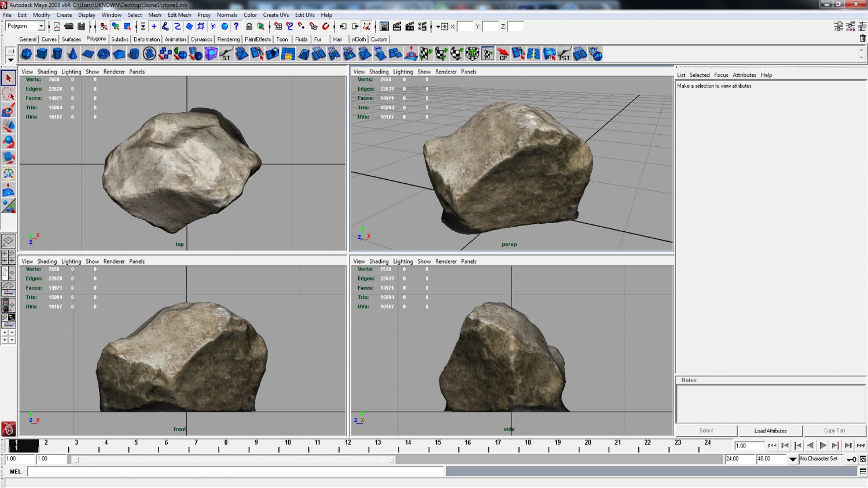This screenshot has height=488, width=868.
Task: Create a polygon cube from shelf
Action: pos(42,54)
